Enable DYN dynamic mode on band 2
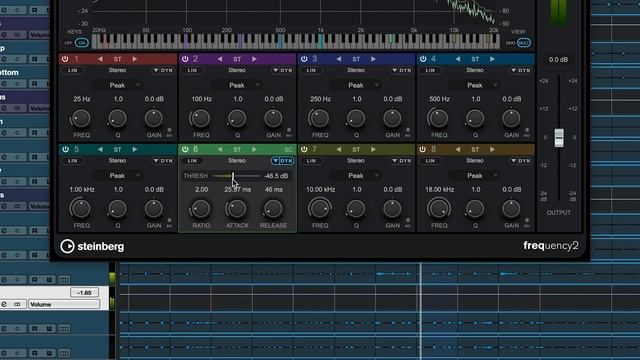The image size is (640, 360). pos(282,70)
